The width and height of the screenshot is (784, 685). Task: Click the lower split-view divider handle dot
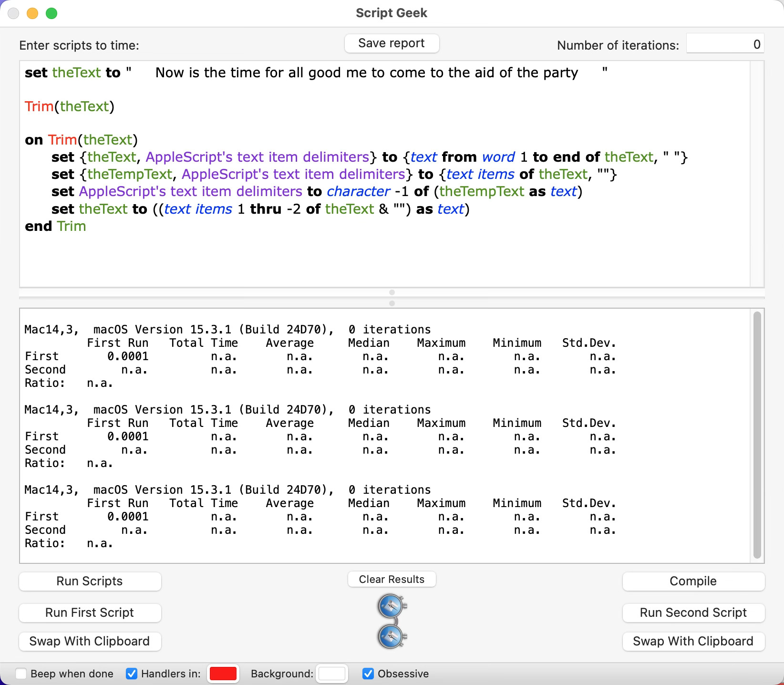[392, 303]
